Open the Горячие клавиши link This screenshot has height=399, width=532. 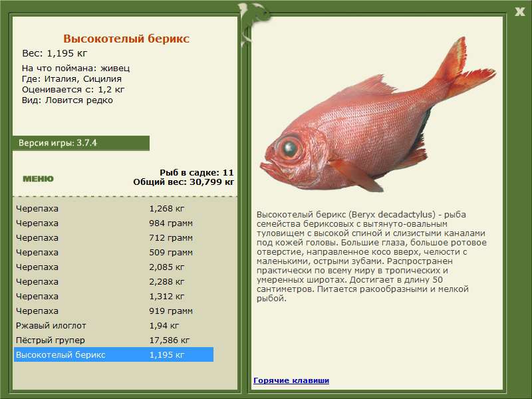point(291,380)
